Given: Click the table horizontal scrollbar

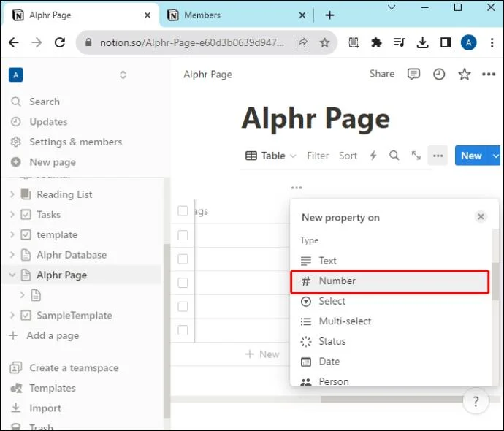Looking at the screenshot, I should pos(392,400).
